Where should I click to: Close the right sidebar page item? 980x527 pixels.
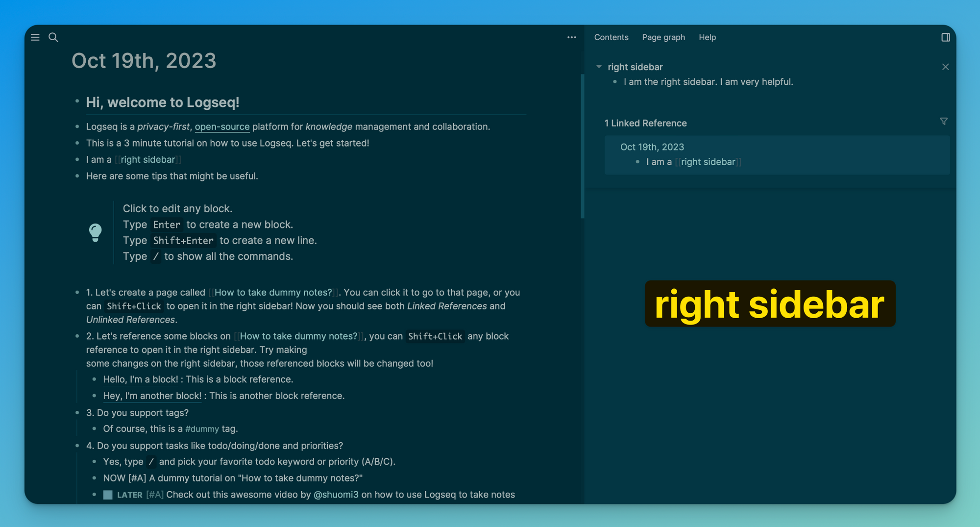tap(945, 67)
